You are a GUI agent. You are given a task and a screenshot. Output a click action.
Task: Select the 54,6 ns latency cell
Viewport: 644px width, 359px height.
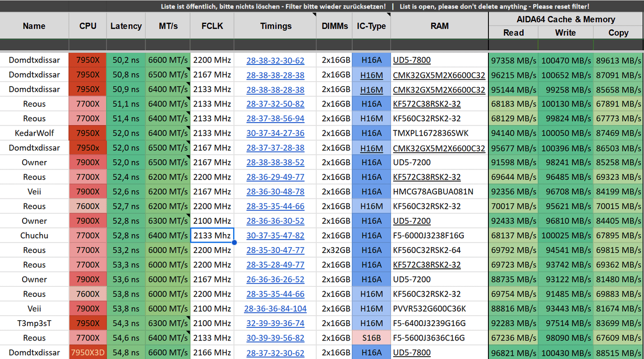pyautogui.click(x=126, y=338)
